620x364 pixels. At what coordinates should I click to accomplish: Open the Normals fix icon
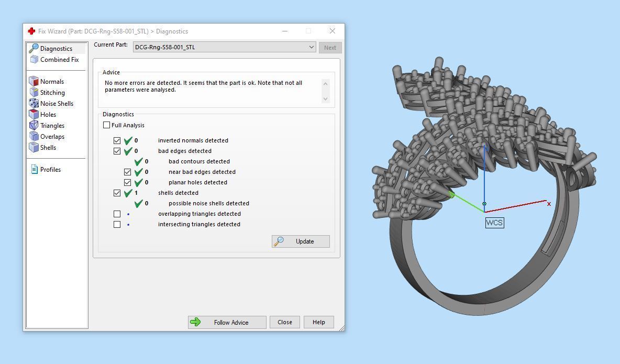(x=34, y=81)
